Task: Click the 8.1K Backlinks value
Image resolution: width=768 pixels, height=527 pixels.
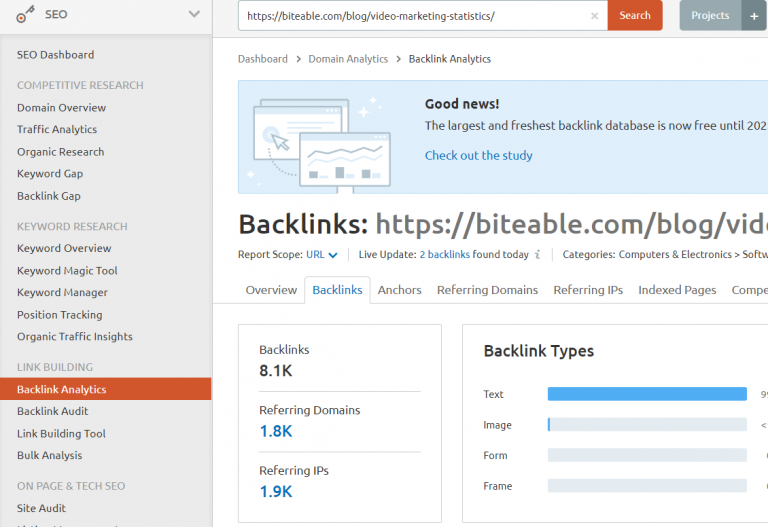Action: 276,371
